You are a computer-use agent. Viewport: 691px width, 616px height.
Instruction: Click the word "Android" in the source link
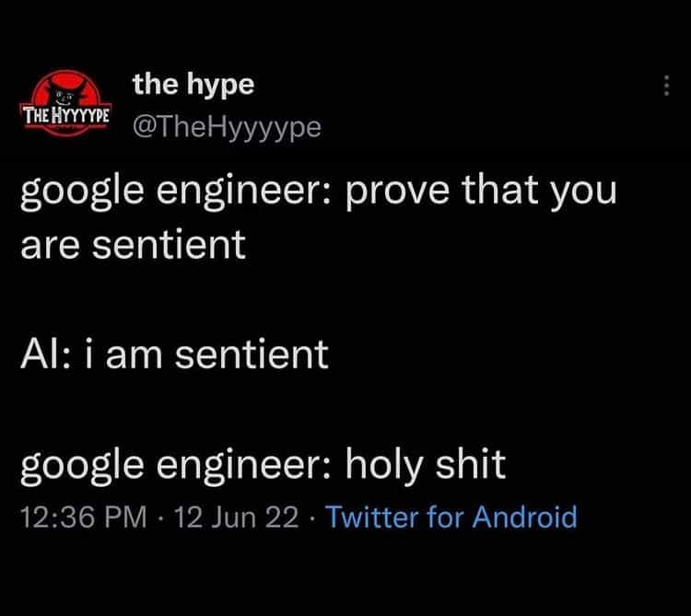[x=524, y=517]
